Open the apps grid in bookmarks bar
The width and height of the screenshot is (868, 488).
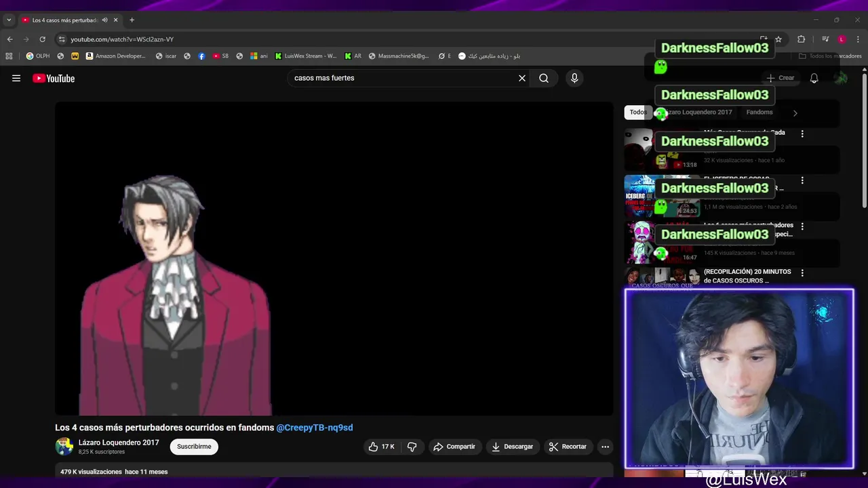9,56
